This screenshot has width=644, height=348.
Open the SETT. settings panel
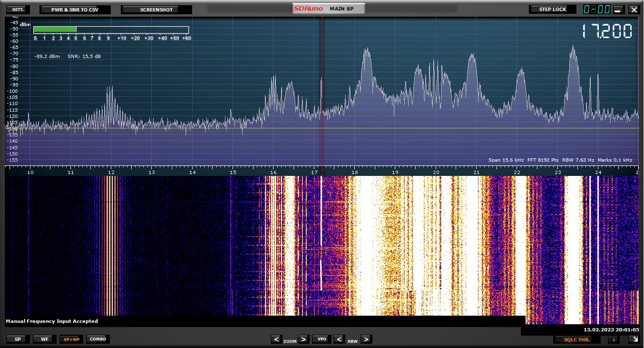pyautogui.click(x=18, y=10)
